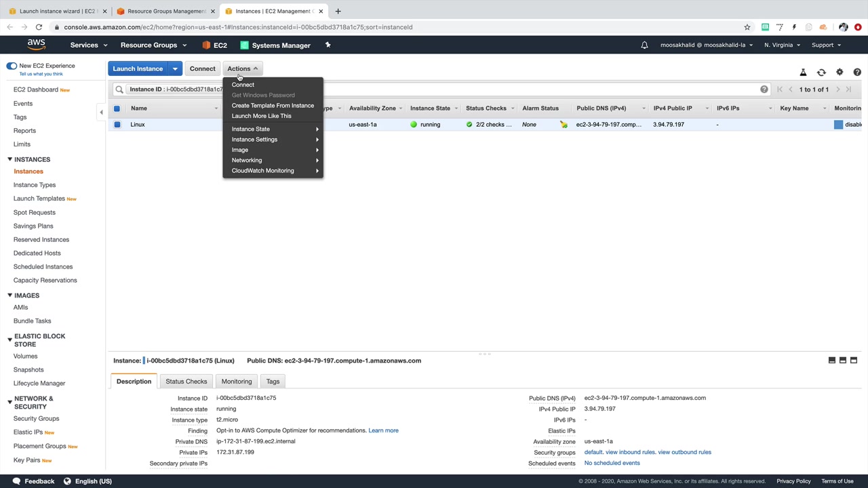The width and height of the screenshot is (868, 488).
Task: Click the experiments flask icon
Action: click(803, 72)
